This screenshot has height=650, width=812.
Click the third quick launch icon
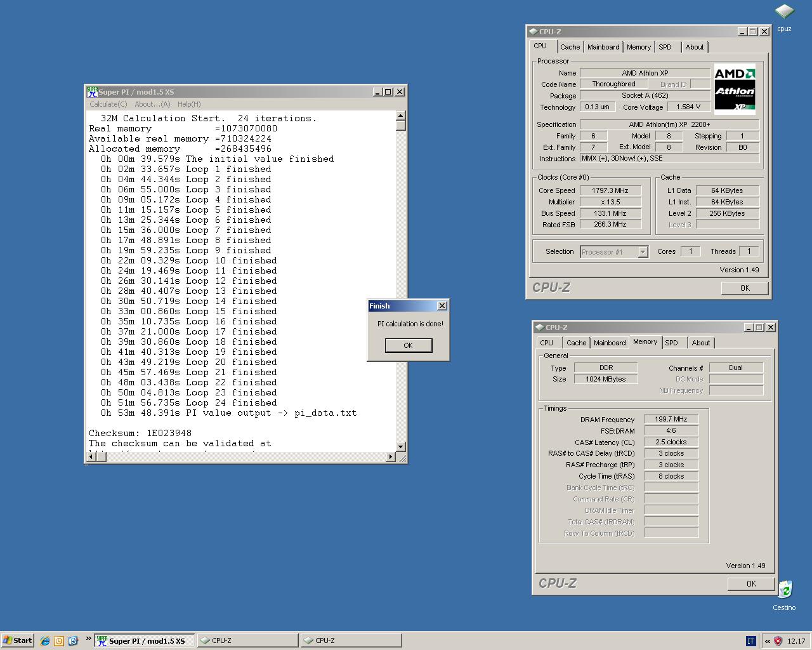pos(73,640)
